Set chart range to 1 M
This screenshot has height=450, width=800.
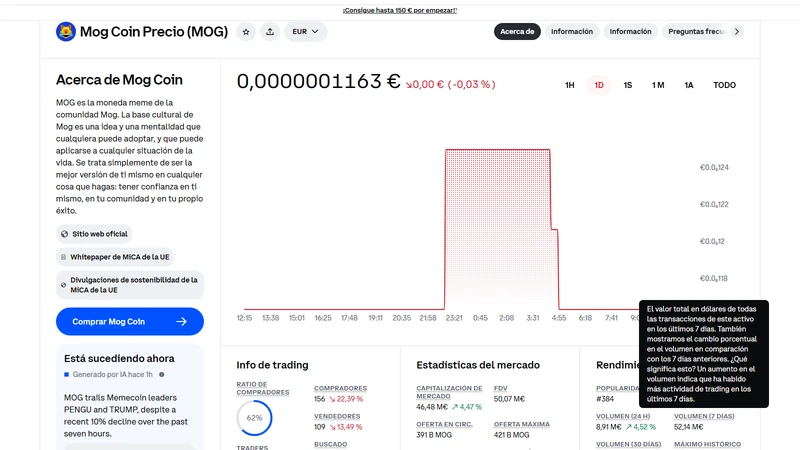pyautogui.click(x=658, y=85)
